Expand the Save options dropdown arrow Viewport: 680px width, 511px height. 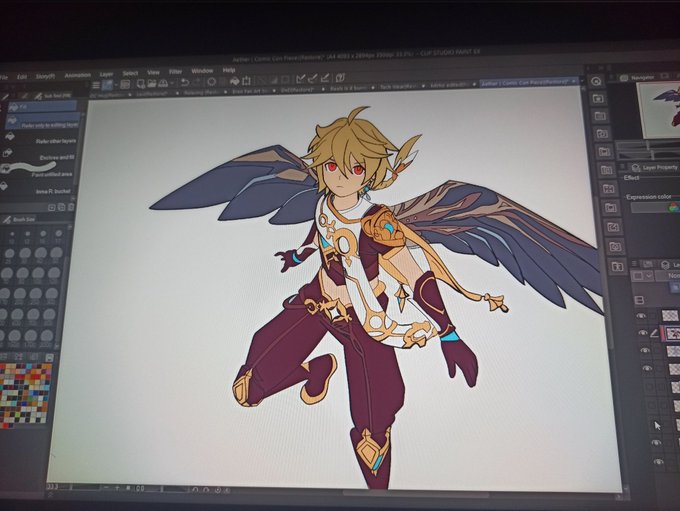172,83
